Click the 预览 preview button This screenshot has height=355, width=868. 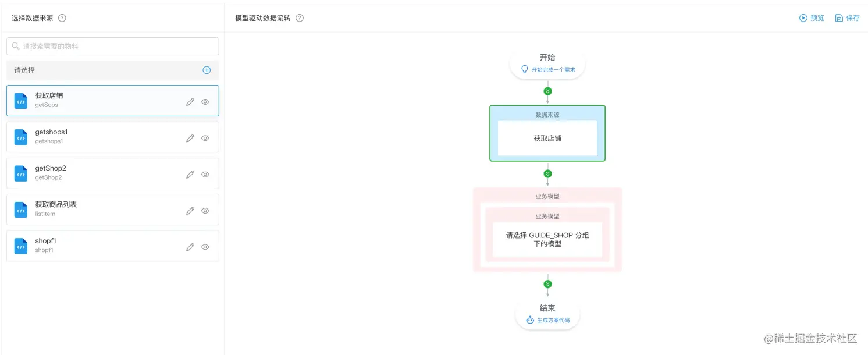[812, 18]
